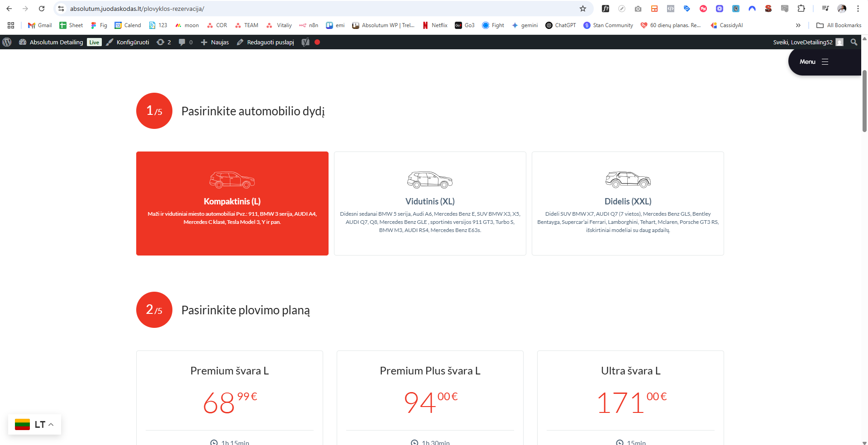This screenshot has height=445, width=868.
Task: Select the Vidutinis (XL) car size
Action: coord(430,203)
